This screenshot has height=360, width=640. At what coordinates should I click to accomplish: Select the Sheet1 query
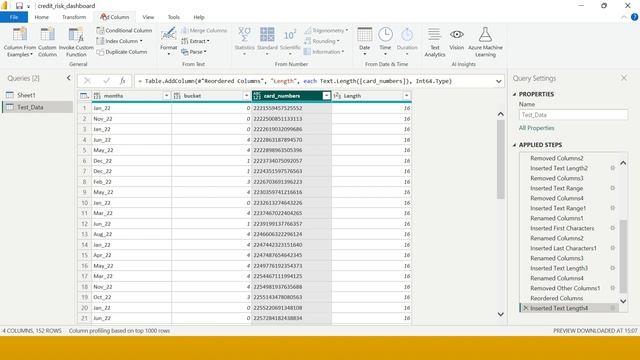pos(26,95)
